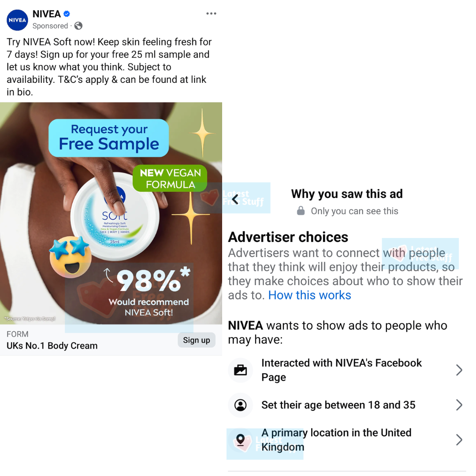The height and width of the screenshot is (476, 476).
Task: Click the Request your Free Sample ad image
Action: point(111,213)
